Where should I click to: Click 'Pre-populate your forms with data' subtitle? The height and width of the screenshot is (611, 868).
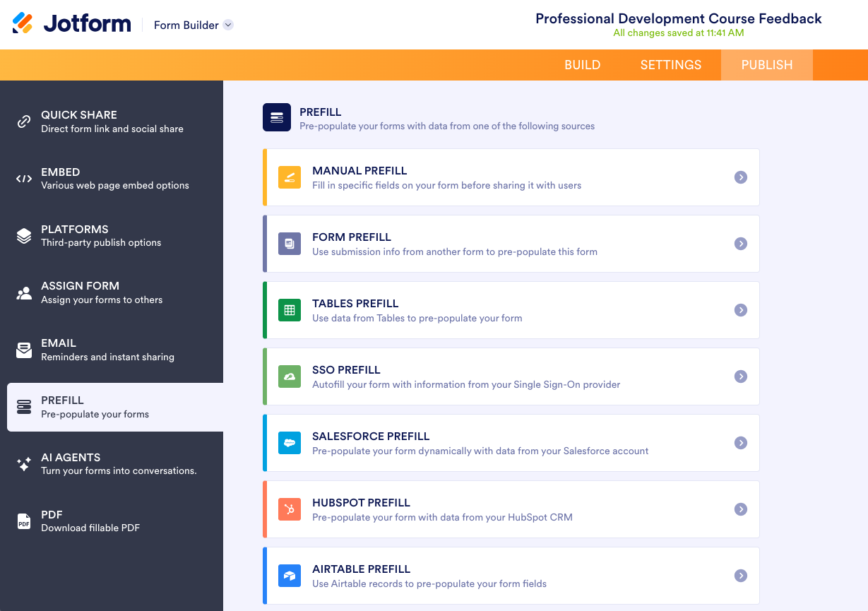(x=447, y=126)
